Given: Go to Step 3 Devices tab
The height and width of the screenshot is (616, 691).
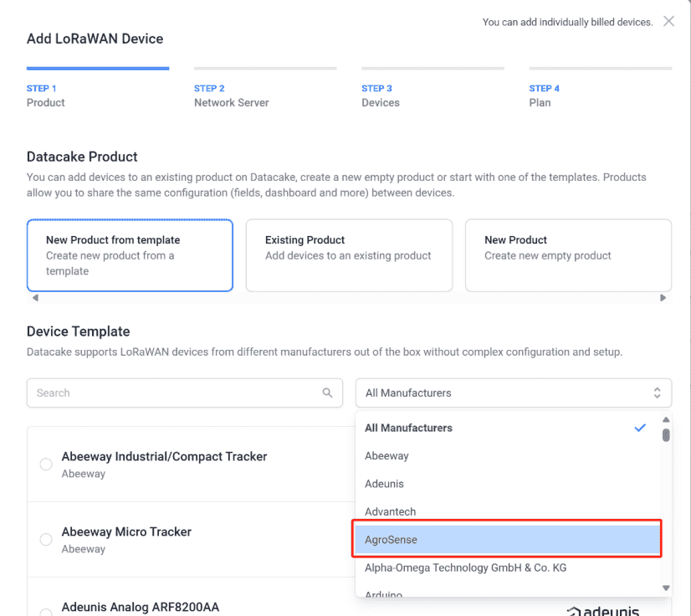Looking at the screenshot, I should coord(433,88).
